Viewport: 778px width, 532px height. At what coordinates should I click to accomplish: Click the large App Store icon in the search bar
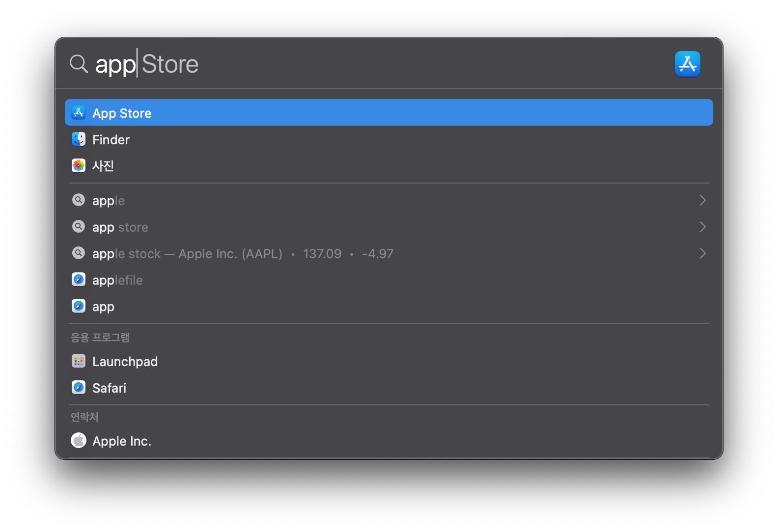687,64
